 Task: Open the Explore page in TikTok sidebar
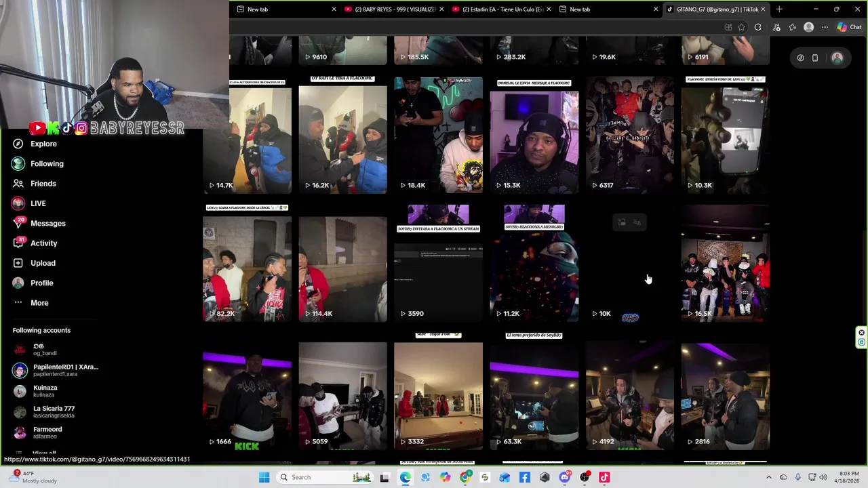point(35,144)
